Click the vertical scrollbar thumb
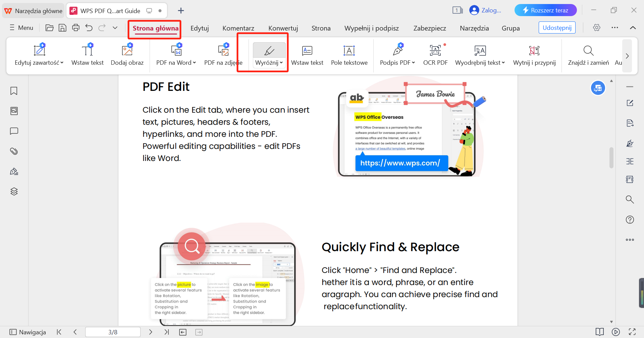The width and height of the screenshot is (644, 338). (x=611, y=158)
